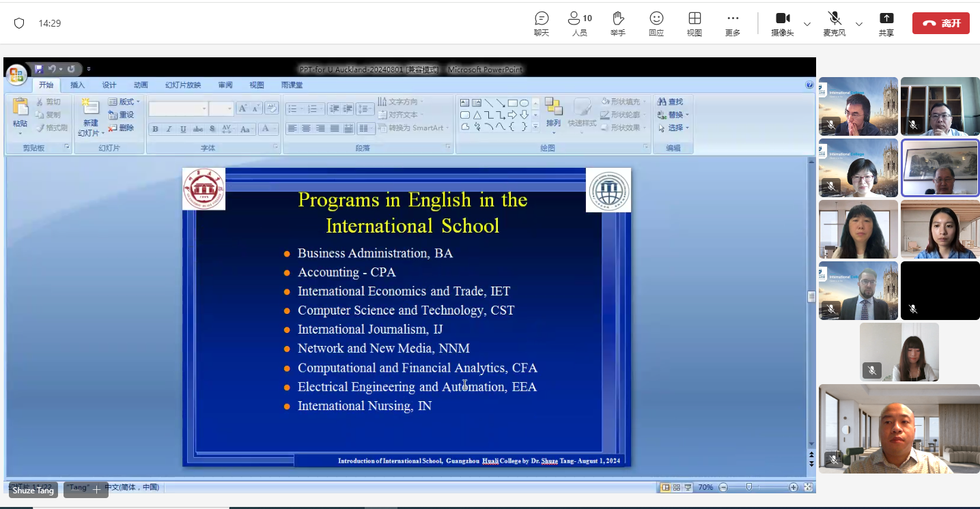Screen dimensions: 980x509
Task: Open the 更多 more options menu
Action: [733, 23]
